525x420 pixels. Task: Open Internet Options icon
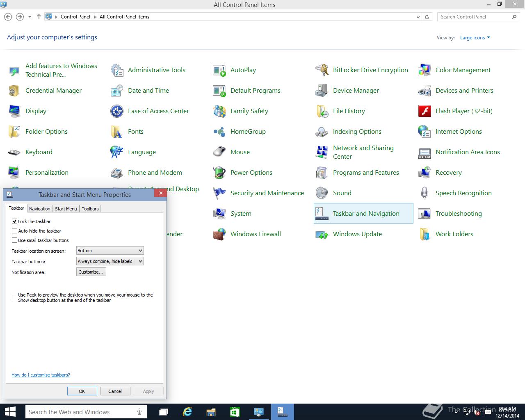pos(425,132)
